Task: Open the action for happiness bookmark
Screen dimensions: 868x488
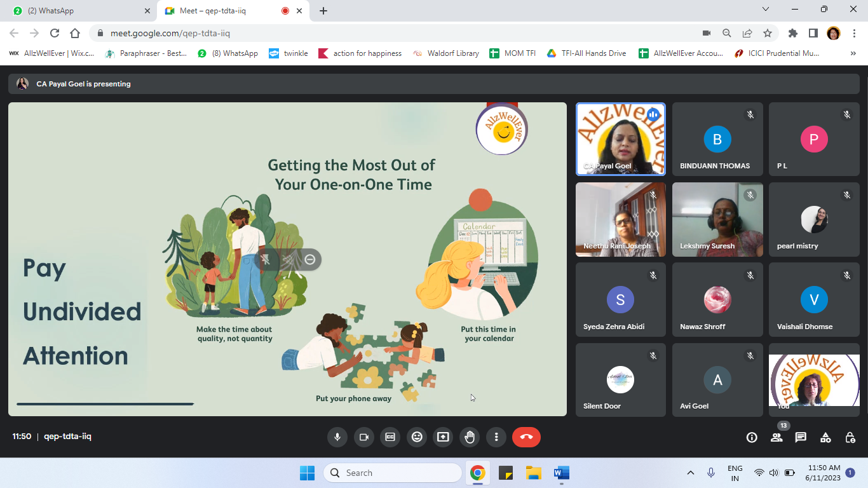Action: 360,53
